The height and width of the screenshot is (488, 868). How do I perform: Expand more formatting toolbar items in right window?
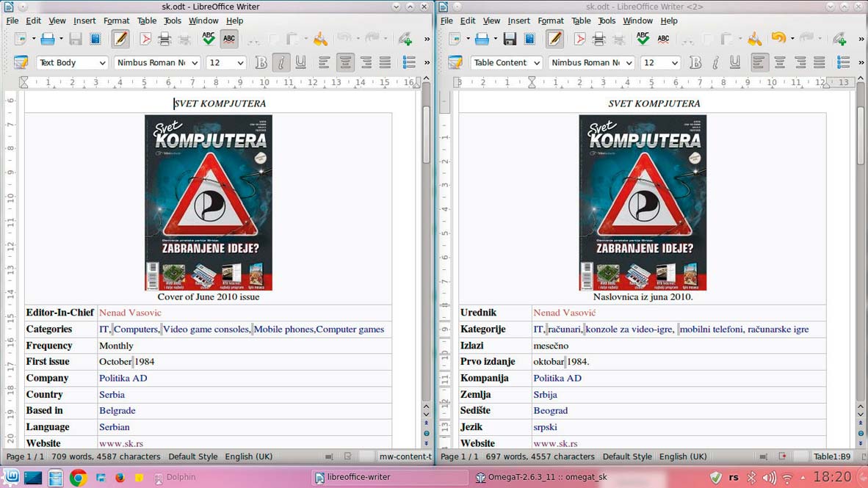tap(861, 62)
